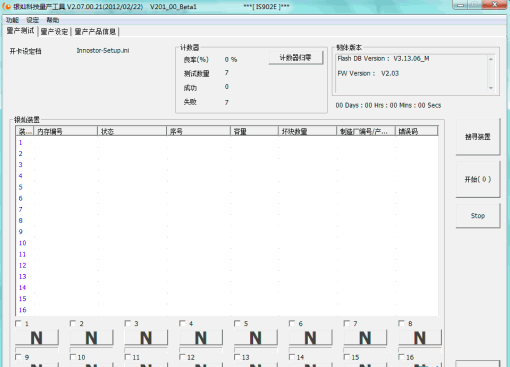Click the firmware version box scroll-down arrow

point(491,88)
